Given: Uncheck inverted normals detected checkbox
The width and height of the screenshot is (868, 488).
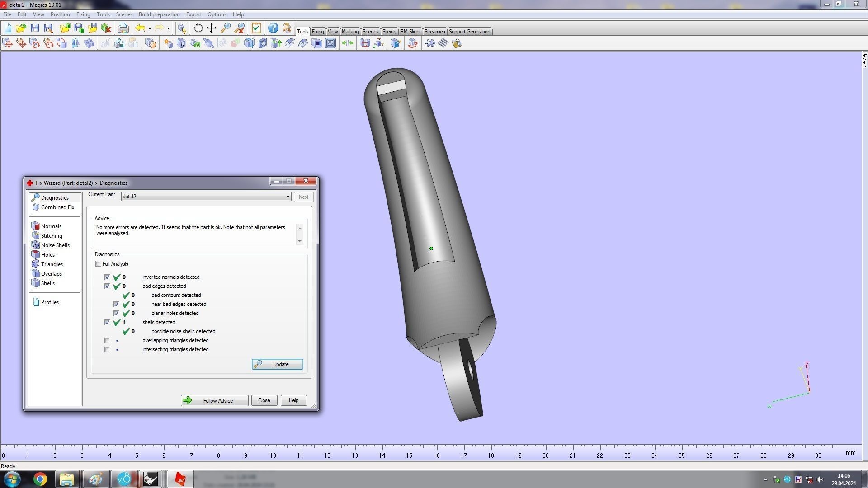Looking at the screenshot, I should click(108, 277).
